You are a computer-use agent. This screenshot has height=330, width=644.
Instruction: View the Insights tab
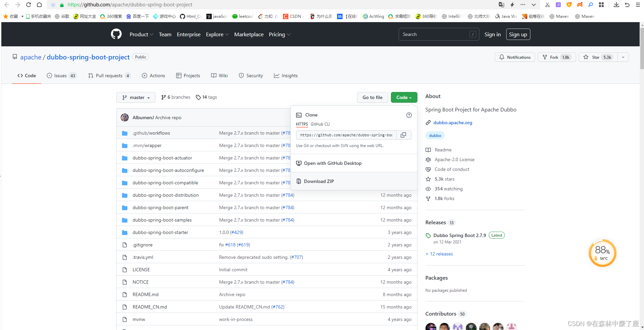[286, 76]
